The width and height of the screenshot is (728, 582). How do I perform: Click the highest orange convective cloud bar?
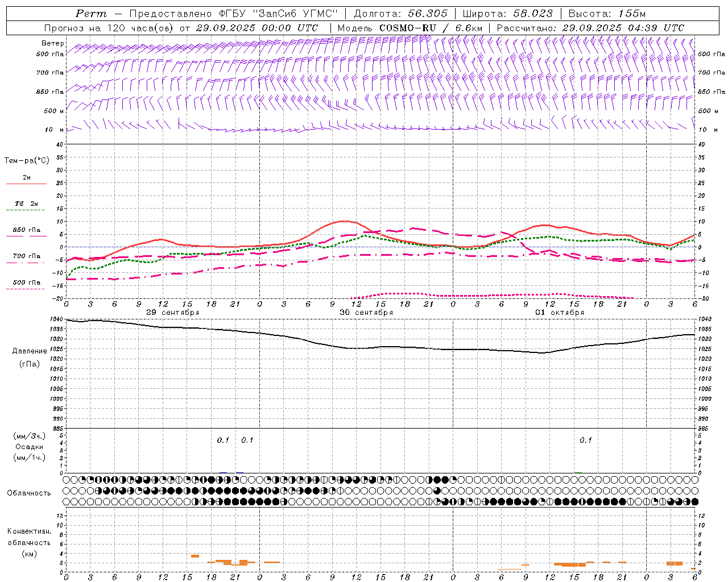(195, 556)
